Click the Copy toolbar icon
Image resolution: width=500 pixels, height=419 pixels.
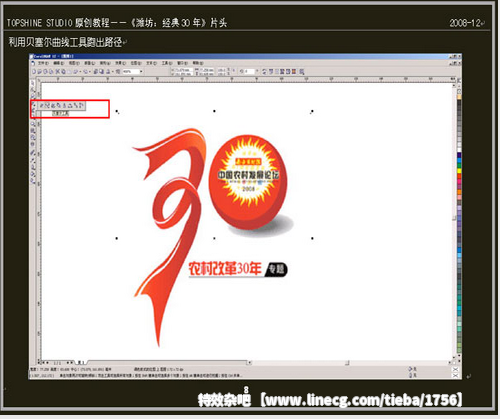point(63,72)
